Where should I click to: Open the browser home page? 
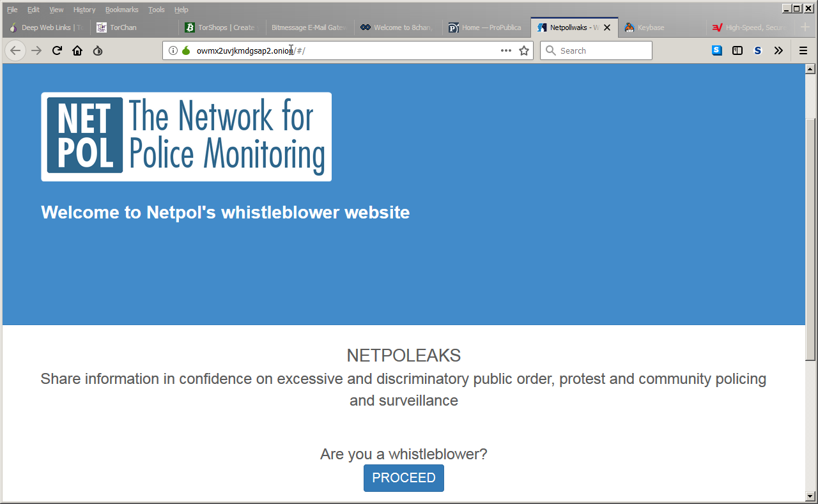point(77,50)
